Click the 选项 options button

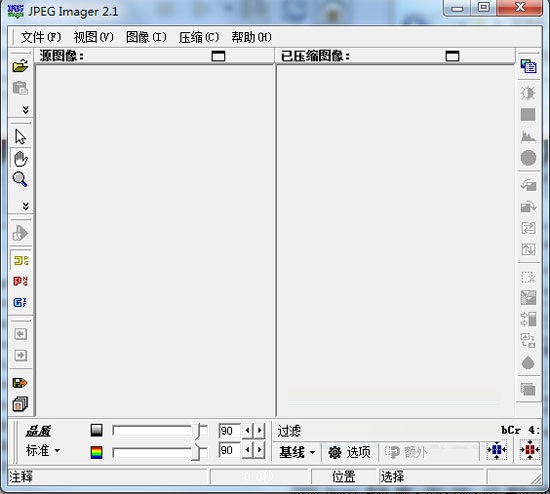[x=349, y=452]
